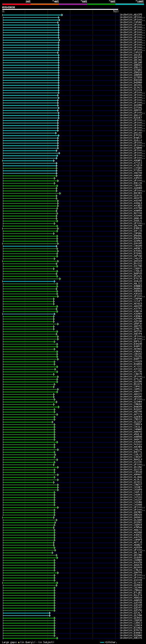The image size is (146, 644).
Task: Click the green ~80% identity legend segment
Action: (101, 4)
